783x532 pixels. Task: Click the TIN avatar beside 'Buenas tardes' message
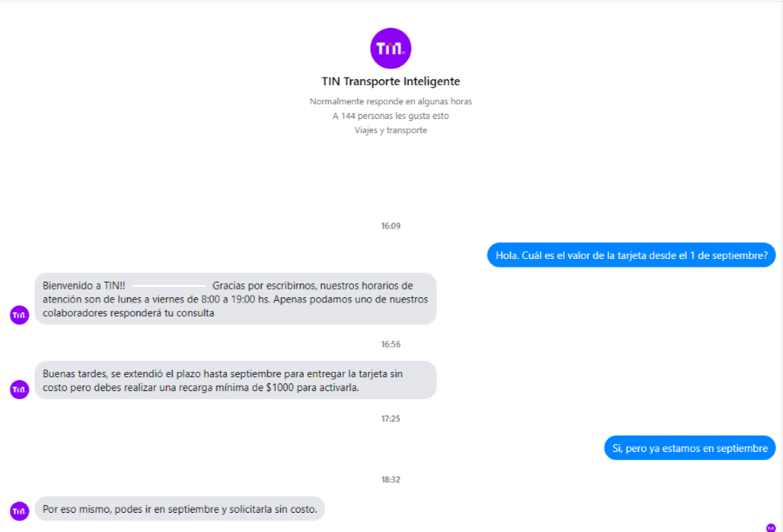click(x=19, y=389)
